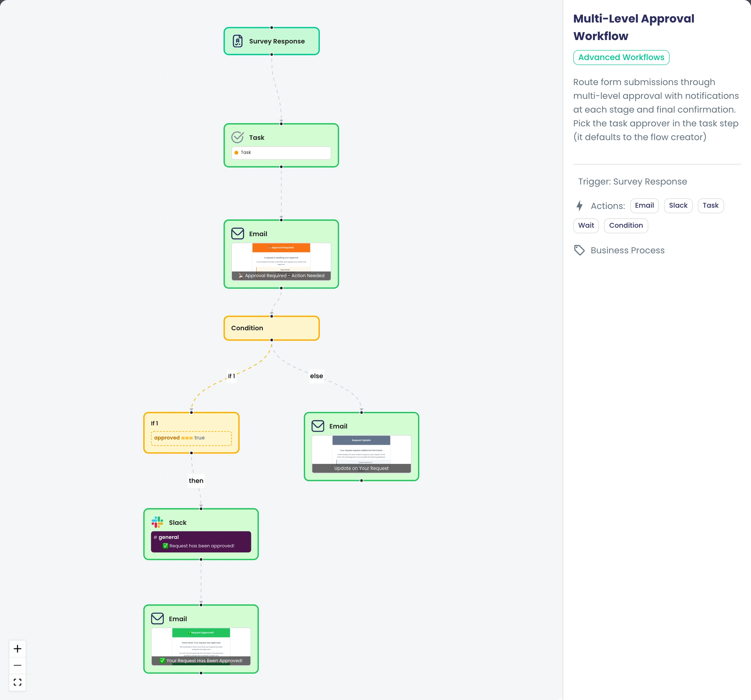Click the Task field inside Task node
The height and width of the screenshot is (700, 751).
tap(281, 153)
